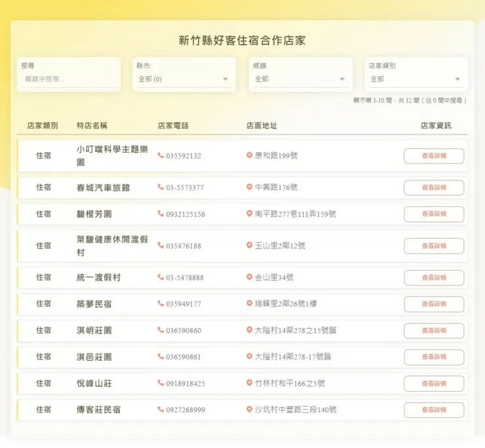Click the store name 築夢民宿
Image resolution: width=485 pixels, height=448 pixels.
coord(94,304)
